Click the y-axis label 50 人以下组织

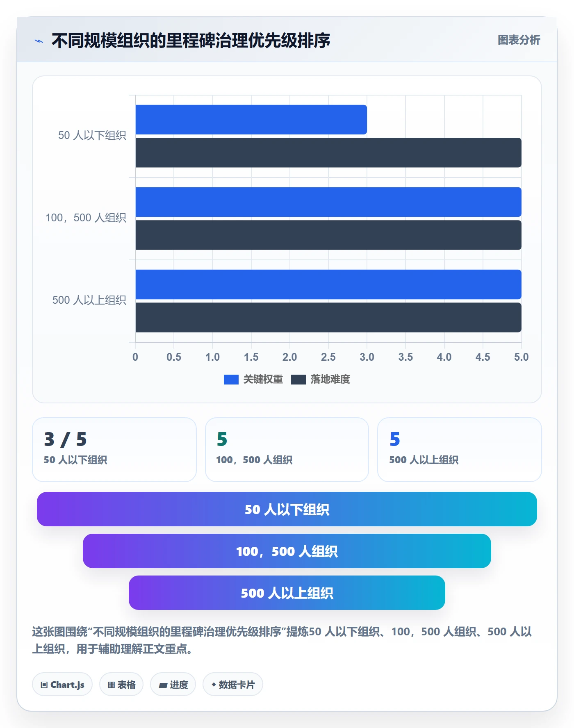pos(92,135)
